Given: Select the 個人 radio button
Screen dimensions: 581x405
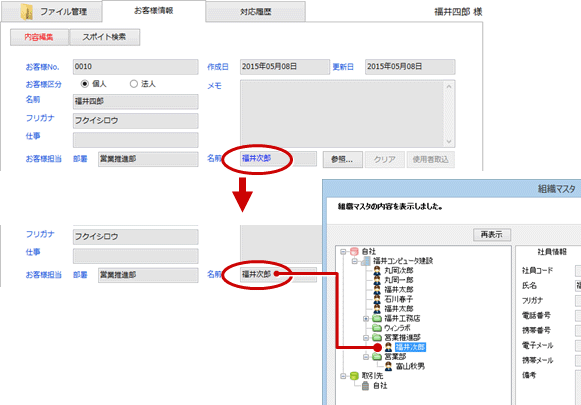Looking at the screenshot, I should [85, 84].
